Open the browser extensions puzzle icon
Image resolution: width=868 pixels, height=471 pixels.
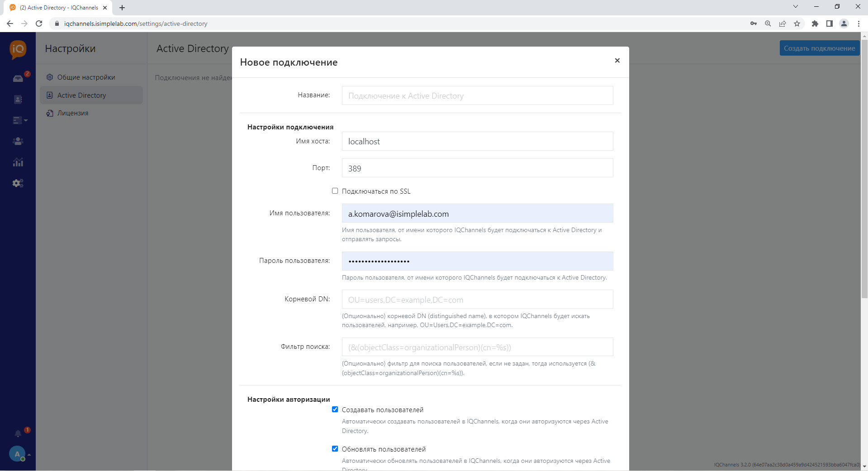(x=815, y=24)
